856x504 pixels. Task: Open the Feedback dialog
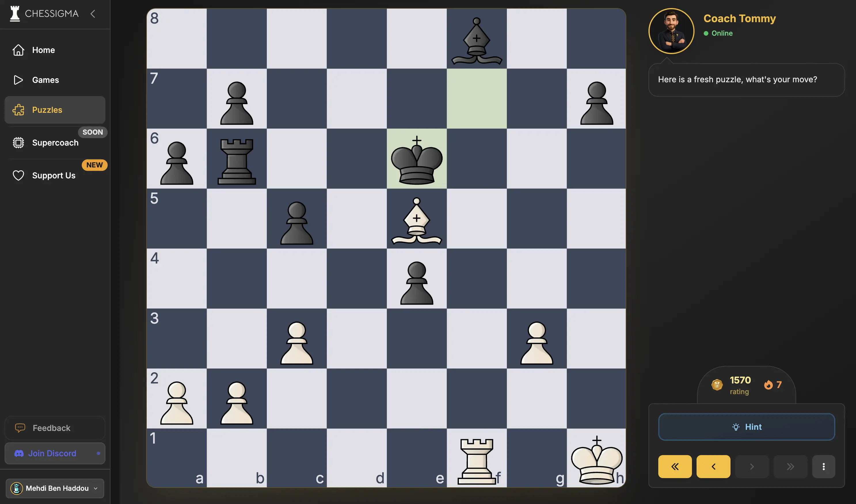point(55,428)
